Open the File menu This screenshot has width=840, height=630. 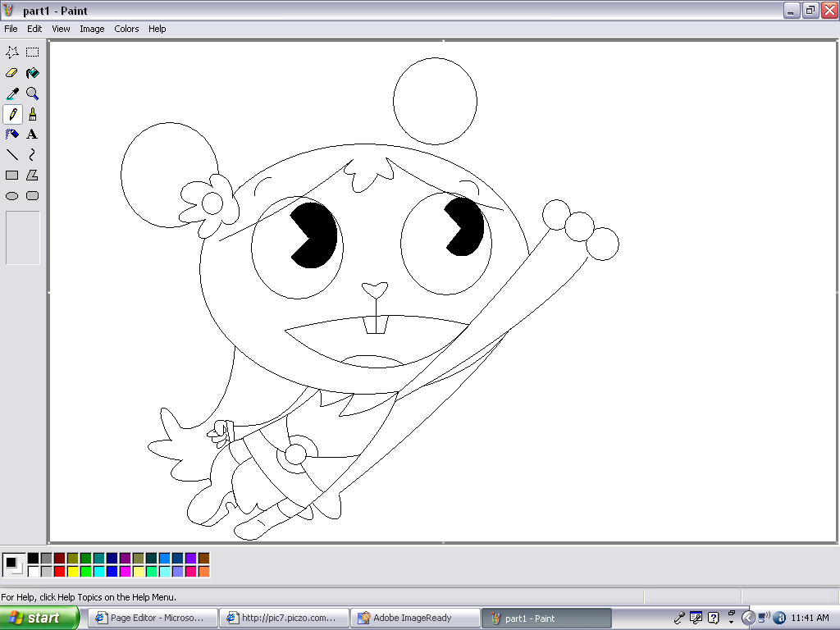coord(11,29)
